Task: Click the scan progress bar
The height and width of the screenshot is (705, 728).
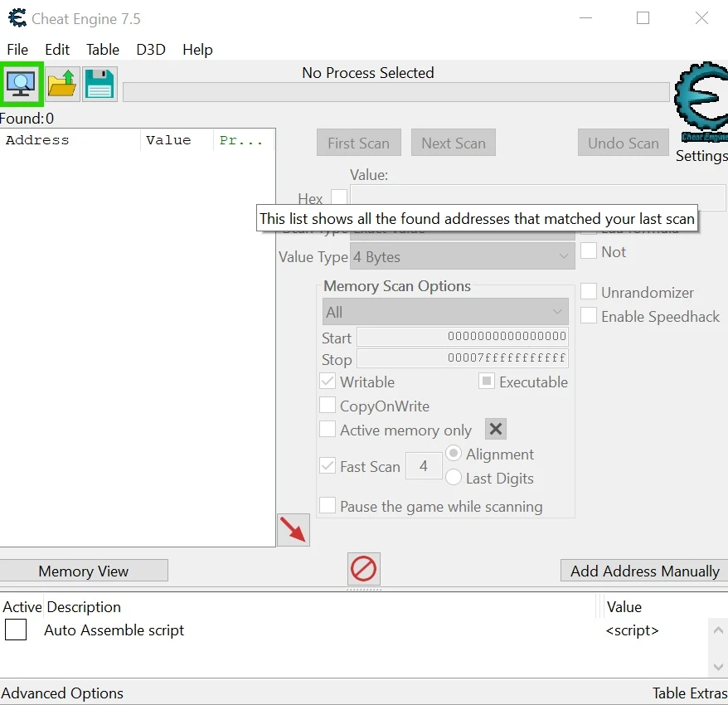Action: click(396, 92)
